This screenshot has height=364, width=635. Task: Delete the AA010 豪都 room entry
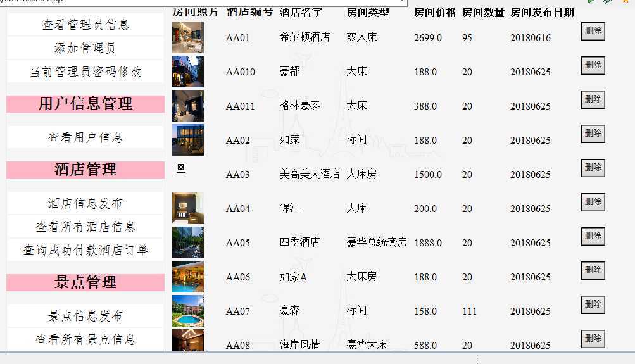click(593, 65)
